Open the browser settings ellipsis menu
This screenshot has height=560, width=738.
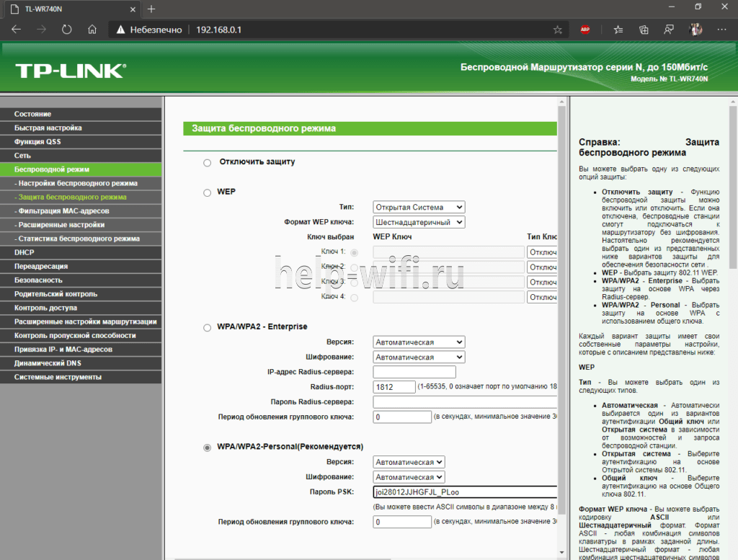click(721, 30)
